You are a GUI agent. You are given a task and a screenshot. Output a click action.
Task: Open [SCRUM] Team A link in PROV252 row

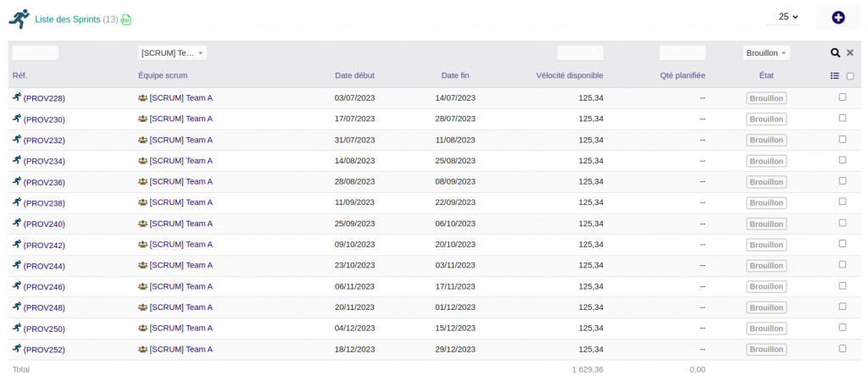[x=181, y=349]
